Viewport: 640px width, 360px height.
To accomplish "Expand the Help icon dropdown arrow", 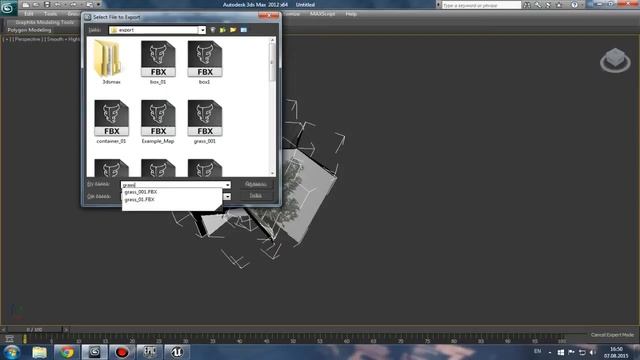I will (x=582, y=5).
